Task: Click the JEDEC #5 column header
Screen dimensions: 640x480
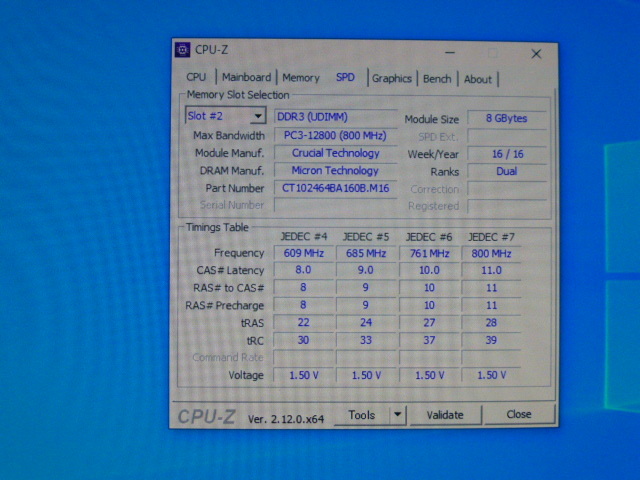Action: 366,237
